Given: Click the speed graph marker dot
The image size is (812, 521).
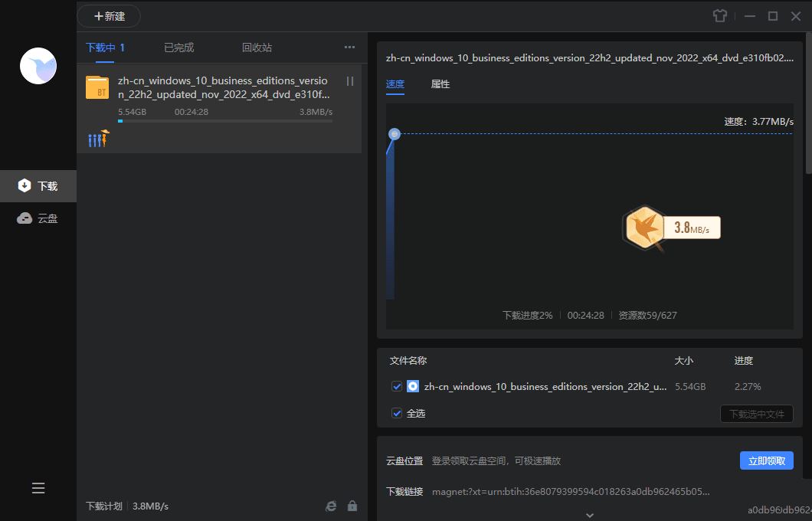Looking at the screenshot, I should pos(395,134).
